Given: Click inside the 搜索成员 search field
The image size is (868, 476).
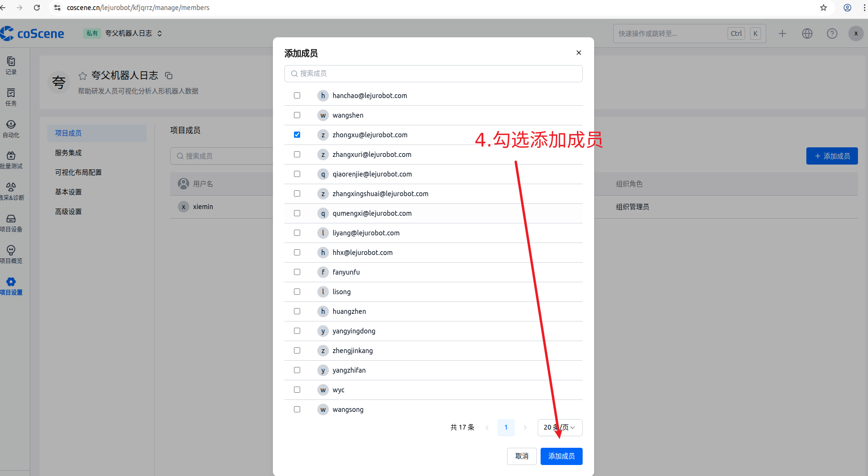Looking at the screenshot, I should point(433,73).
